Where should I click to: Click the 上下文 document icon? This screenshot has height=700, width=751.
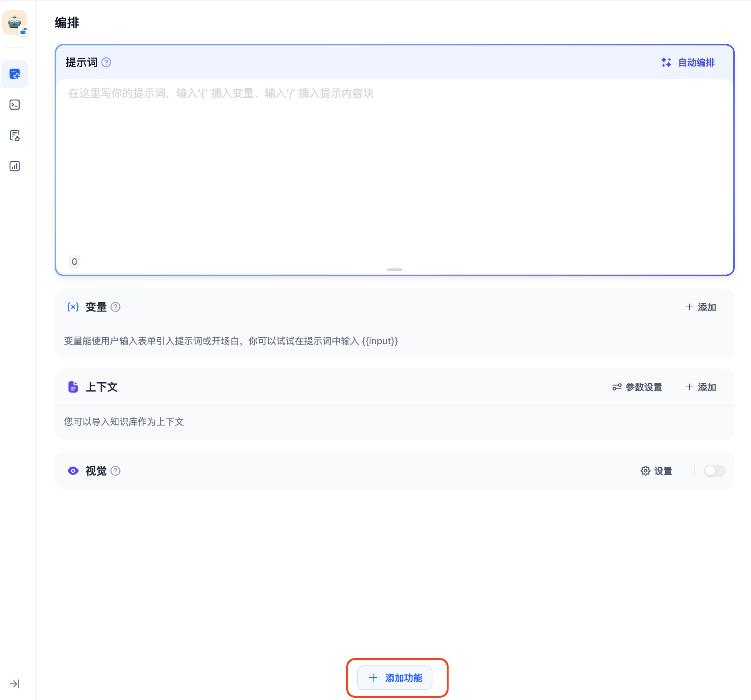pyautogui.click(x=73, y=387)
